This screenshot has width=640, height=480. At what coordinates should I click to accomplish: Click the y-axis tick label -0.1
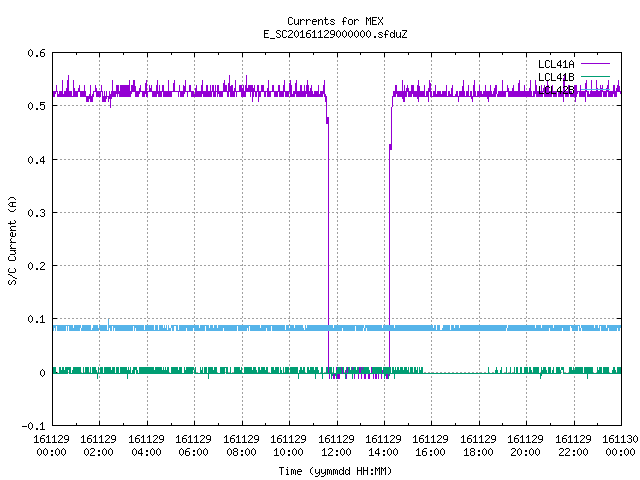click(33, 426)
